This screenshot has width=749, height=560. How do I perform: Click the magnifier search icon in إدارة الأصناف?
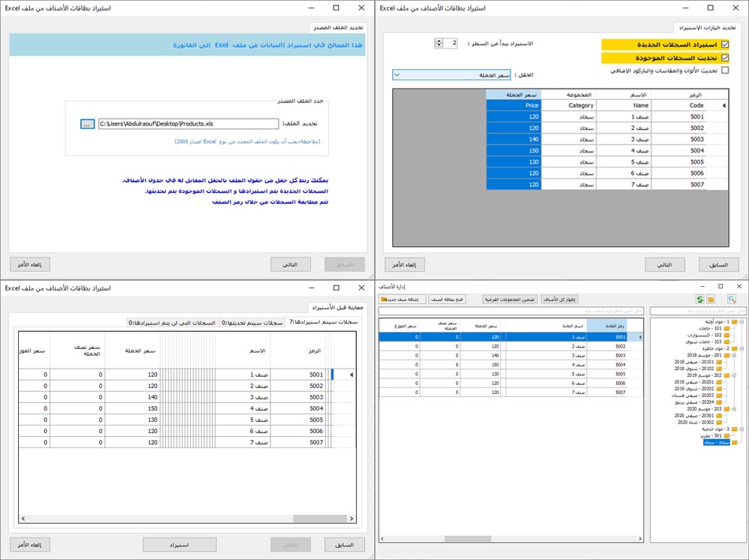[732, 300]
